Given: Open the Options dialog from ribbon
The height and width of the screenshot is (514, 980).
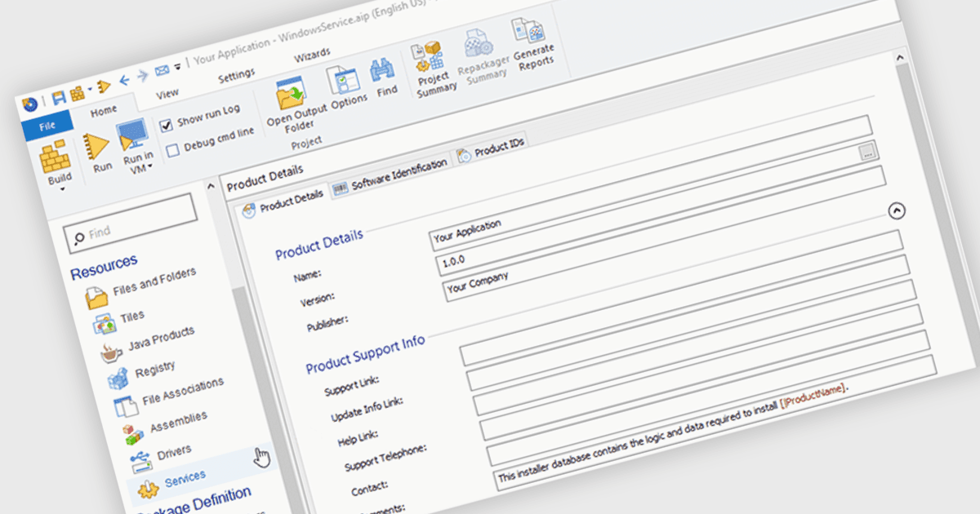Looking at the screenshot, I should pos(348,88).
